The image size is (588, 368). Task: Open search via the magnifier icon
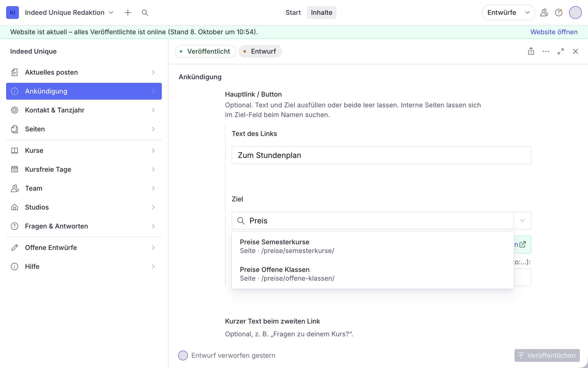(145, 13)
